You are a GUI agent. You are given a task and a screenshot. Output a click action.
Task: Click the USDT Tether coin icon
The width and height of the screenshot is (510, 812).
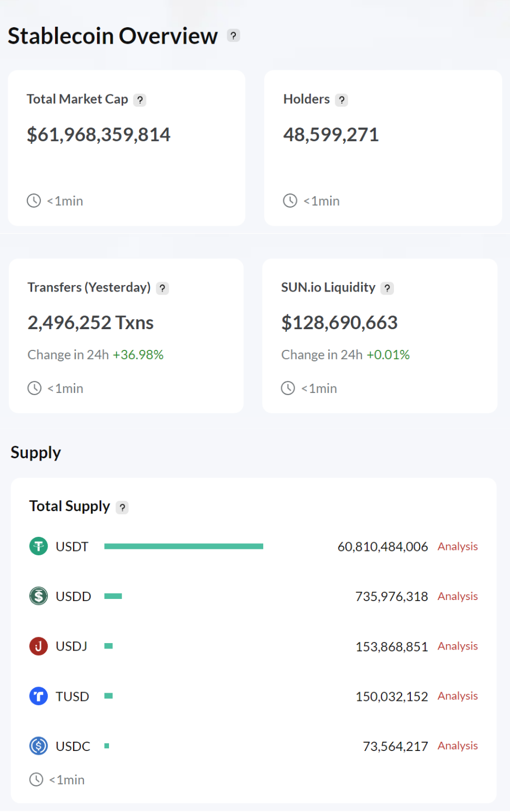point(39,546)
